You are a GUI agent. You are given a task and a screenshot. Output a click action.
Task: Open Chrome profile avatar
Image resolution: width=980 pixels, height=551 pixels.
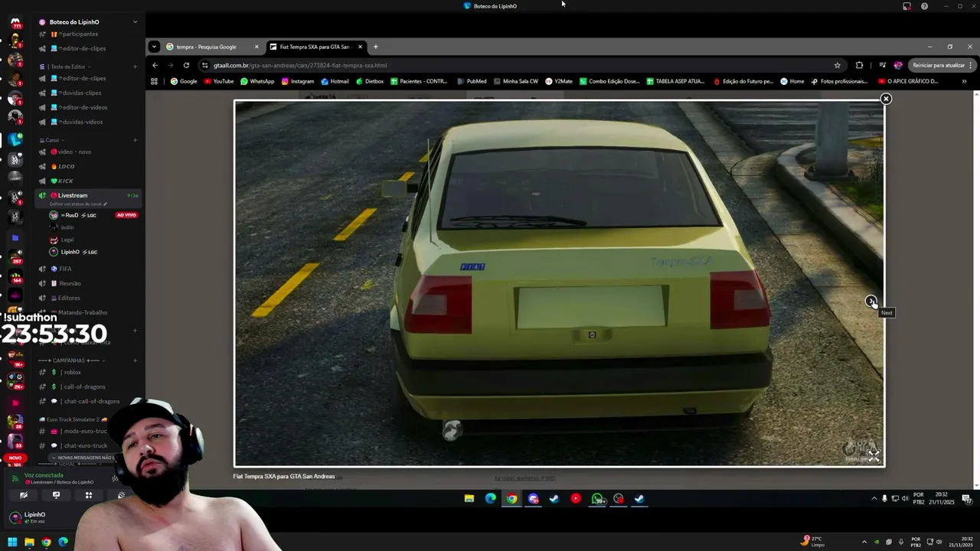pyautogui.click(x=898, y=65)
